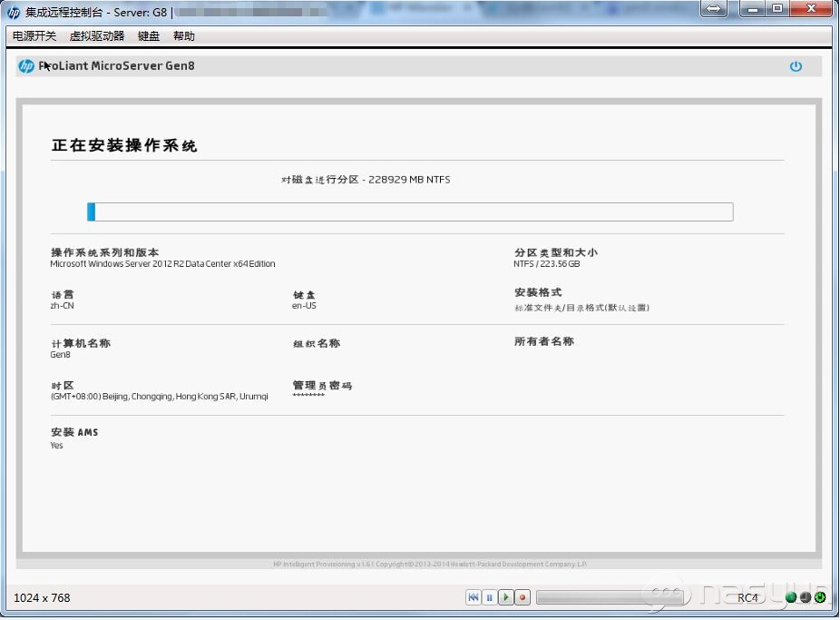This screenshot has width=840, height=620.
Task: Maximize the remote console window
Action: coord(777,8)
